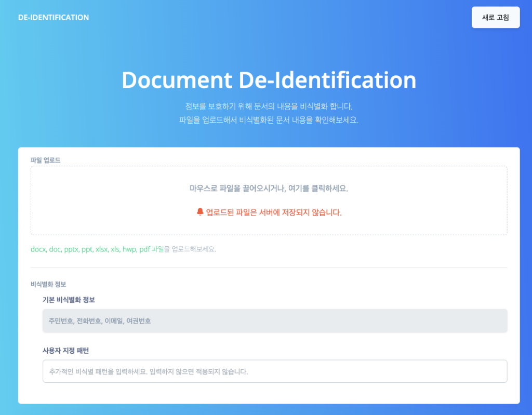Click the Document De-Identification page title
The image size is (532, 415).
(x=268, y=80)
